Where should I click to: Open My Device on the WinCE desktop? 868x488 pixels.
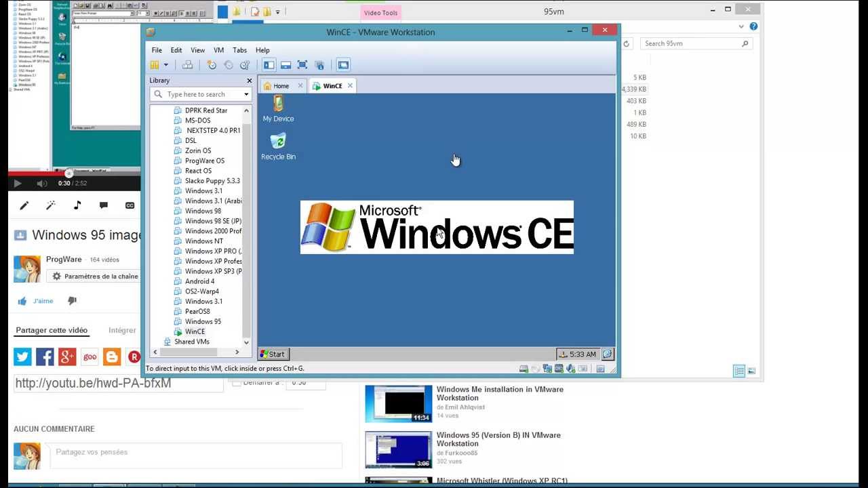coord(278,108)
